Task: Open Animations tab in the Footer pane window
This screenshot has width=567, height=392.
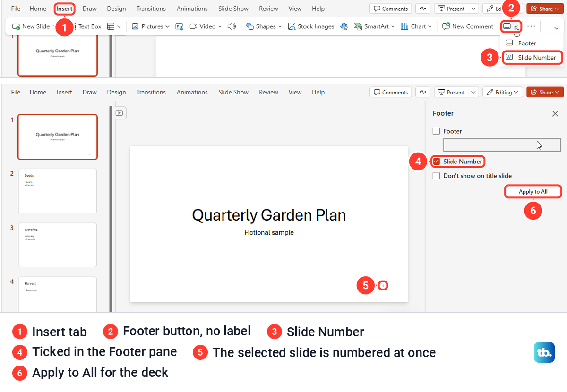Action: pyautogui.click(x=192, y=92)
